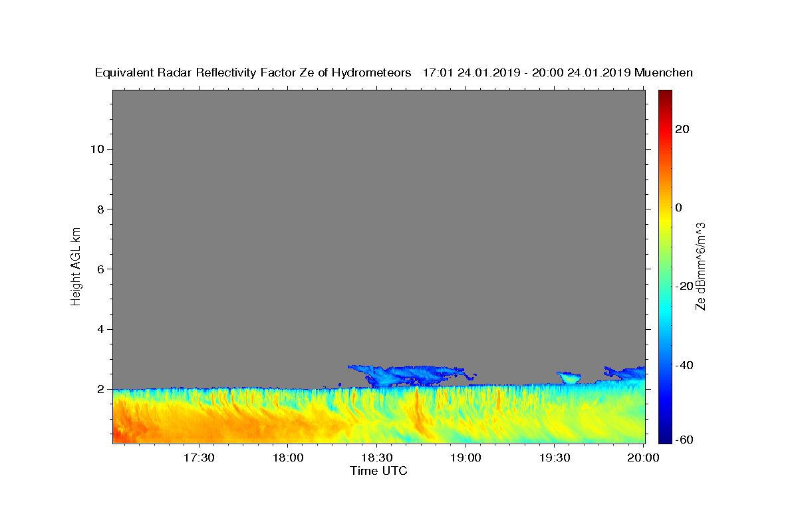Click the colorbar value 0 label
798x532 pixels.
click(679, 207)
